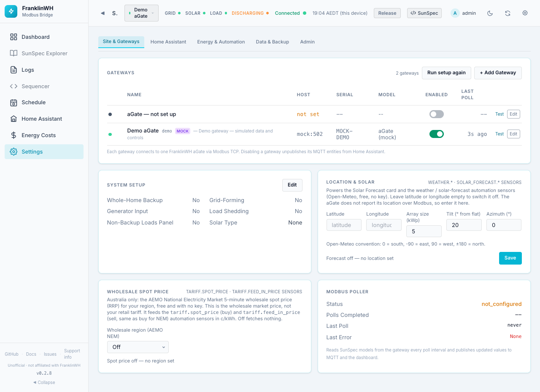Image resolution: width=540 pixels, height=392 pixels.
Task: Open Logs using the document icon
Action: tap(13, 70)
